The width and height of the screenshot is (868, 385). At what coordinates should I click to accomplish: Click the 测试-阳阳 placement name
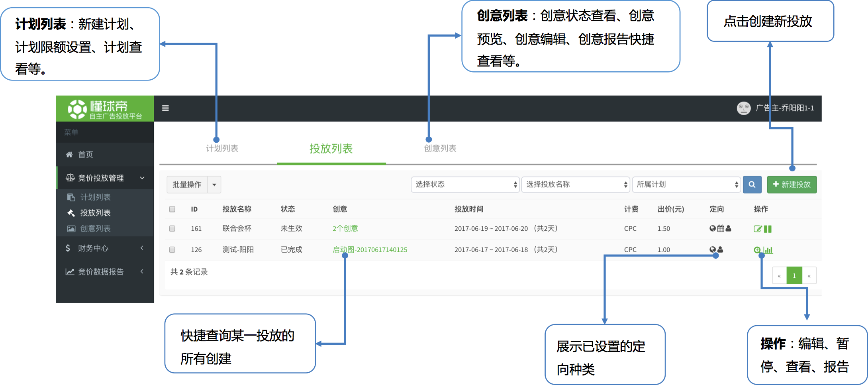[238, 249]
